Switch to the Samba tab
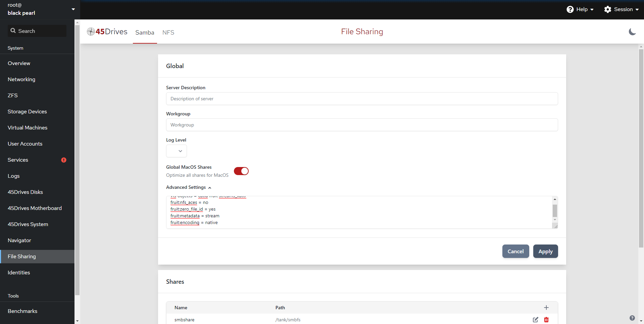Screen dimensions: 644x324 [145, 33]
